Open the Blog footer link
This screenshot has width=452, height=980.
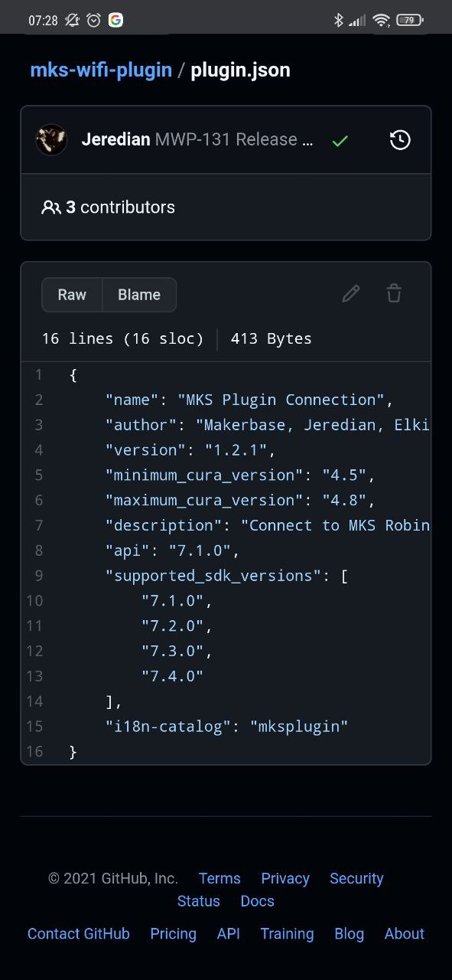tap(350, 934)
